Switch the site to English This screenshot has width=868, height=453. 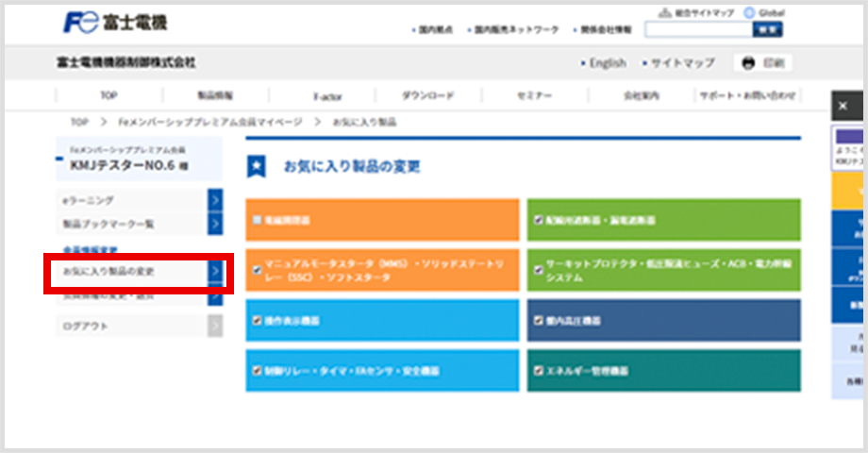point(608,63)
